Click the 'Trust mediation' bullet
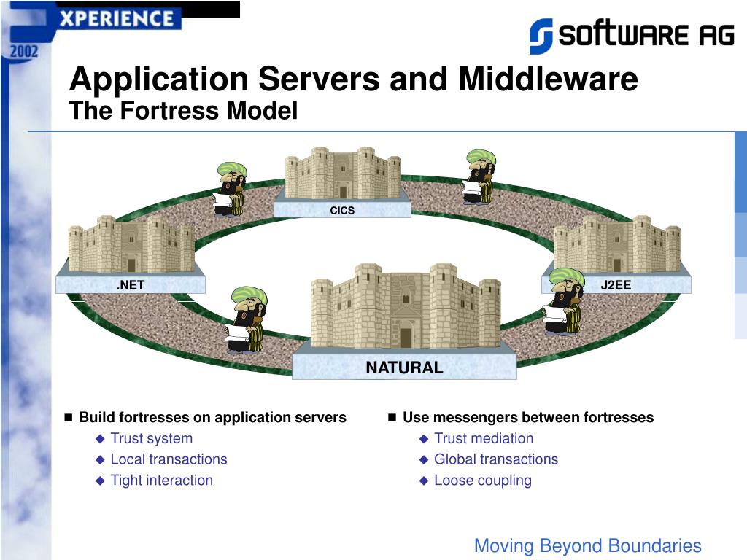747x560 pixels. (484, 438)
